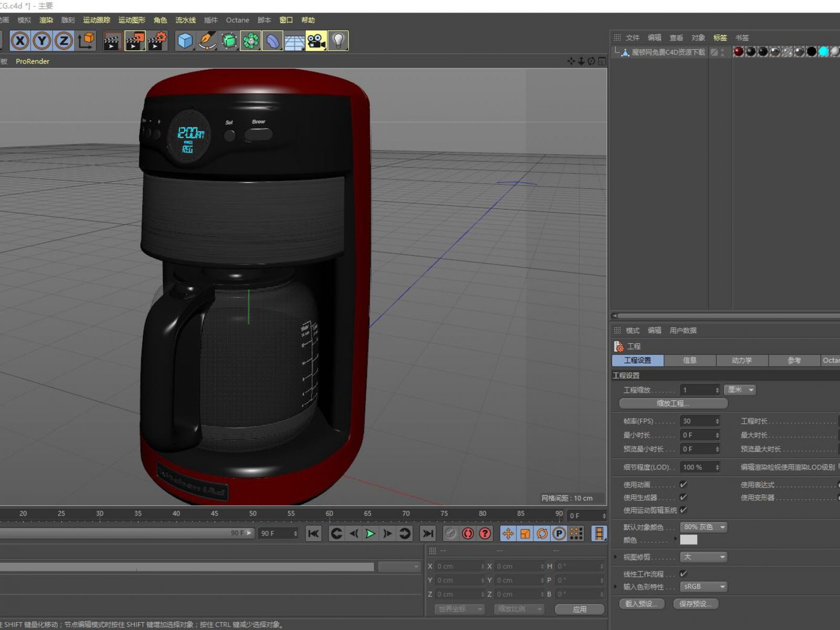Render to Picture Viewer icon
Image resolution: width=840 pixels, height=630 pixels.
[134, 40]
